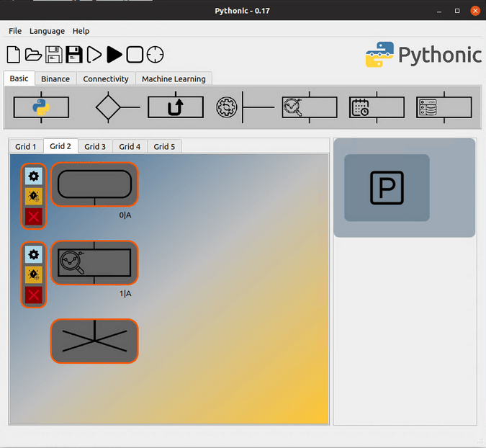The image size is (486, 448).
Task: Click the outlined Save As floppy icon
Action: click(x=53, y=55)
